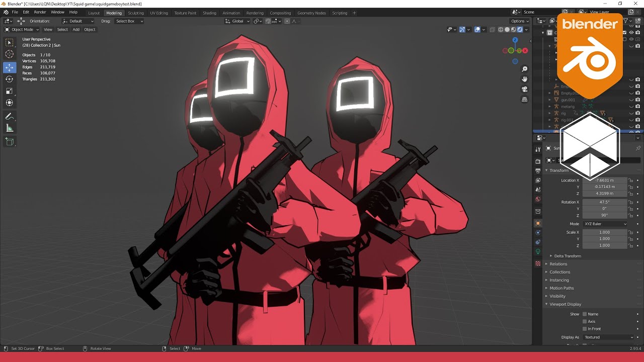Click the Add menu in viewport header
The height and width of the screenshot is (362, 644).
point(76,30)
